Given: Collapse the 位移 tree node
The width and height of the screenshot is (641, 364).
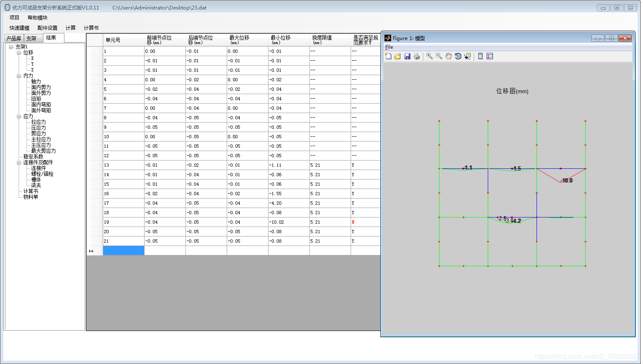Looking at the screenshot, I should tap(19, 53).
